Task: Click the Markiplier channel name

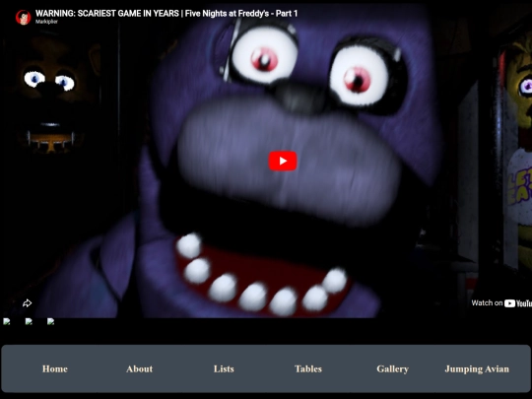Action: pyautogui.click(x=47, y=22)
